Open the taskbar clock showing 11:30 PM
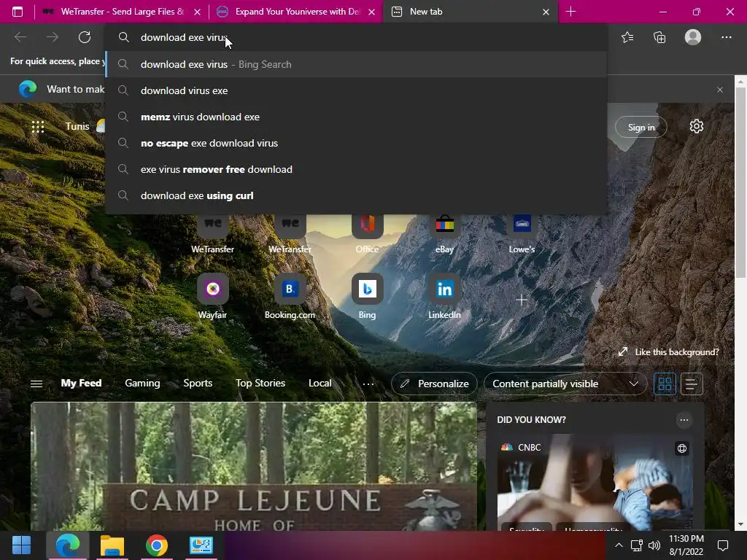747x560 pixels. tap(686, 545)
